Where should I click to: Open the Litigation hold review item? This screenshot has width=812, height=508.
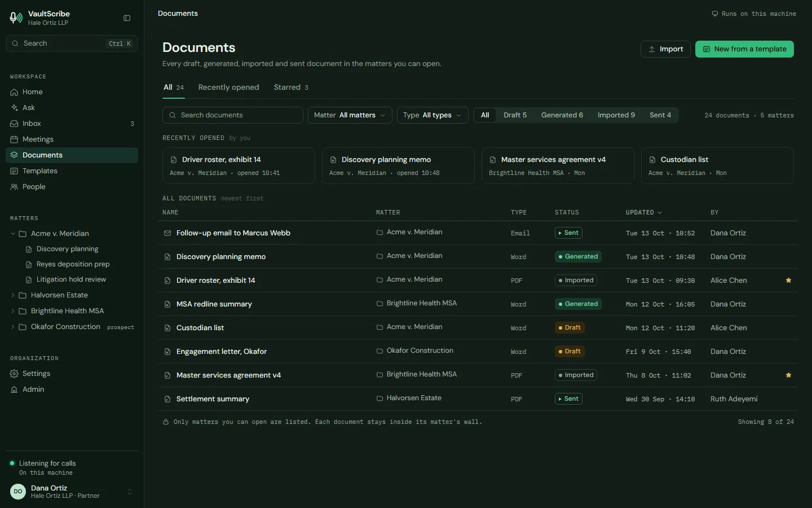point(72,279)
